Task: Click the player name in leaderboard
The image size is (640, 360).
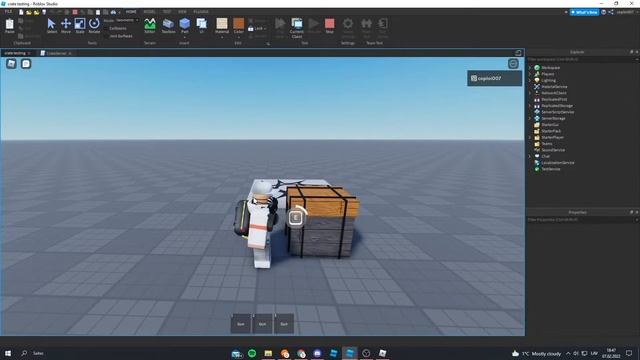Action: (489, 78)
